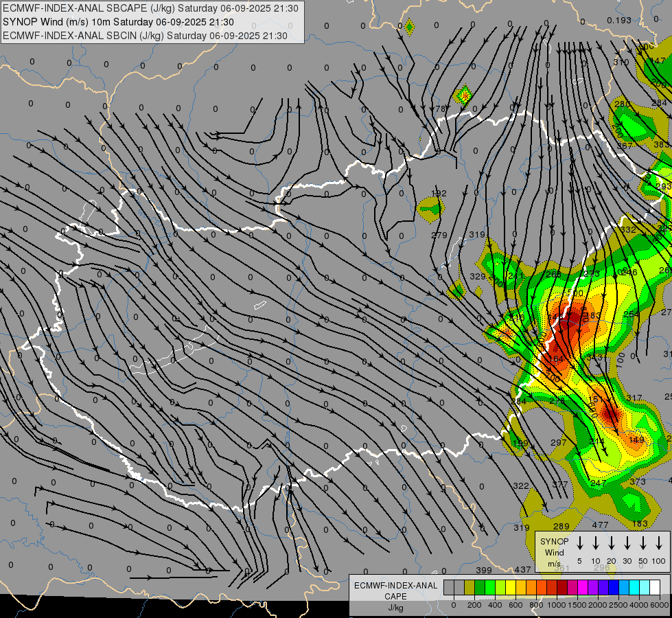Click the 1000 tick label on CAPE scale

click(557, 605)
